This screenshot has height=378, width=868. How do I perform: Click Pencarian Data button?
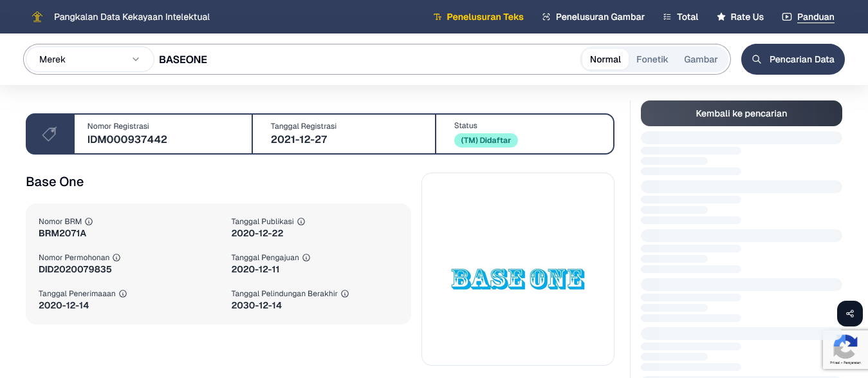pos(793,59)
